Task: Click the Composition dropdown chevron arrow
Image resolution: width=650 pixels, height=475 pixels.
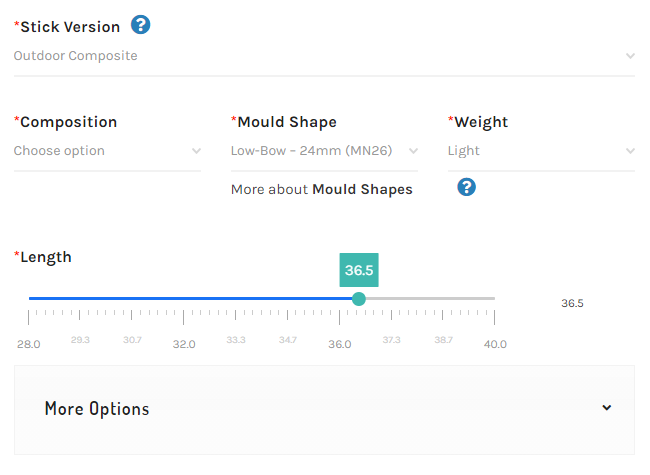Action: [x=196, y=151]
